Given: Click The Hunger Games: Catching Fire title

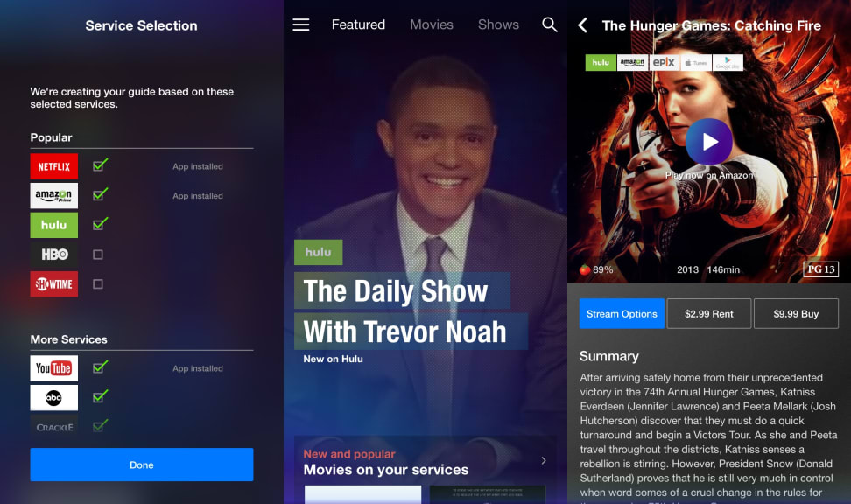Looking at the screenshot, I should (x=712, y=25).
